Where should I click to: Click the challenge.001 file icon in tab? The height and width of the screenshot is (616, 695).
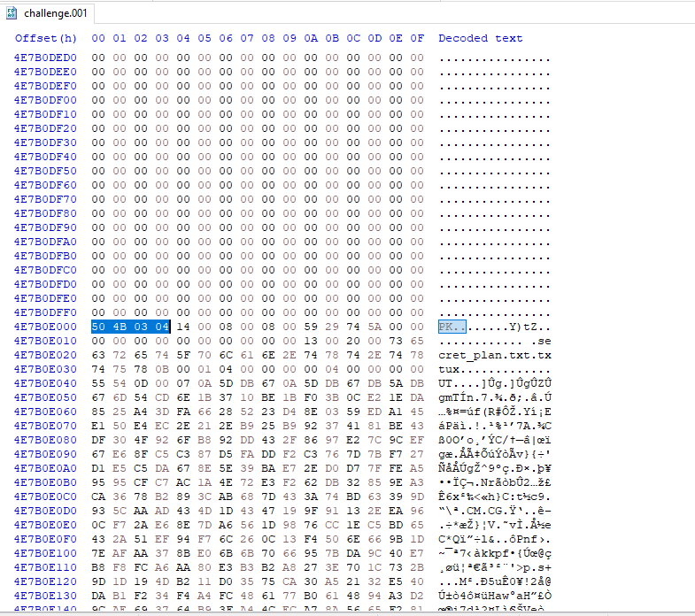12,13
